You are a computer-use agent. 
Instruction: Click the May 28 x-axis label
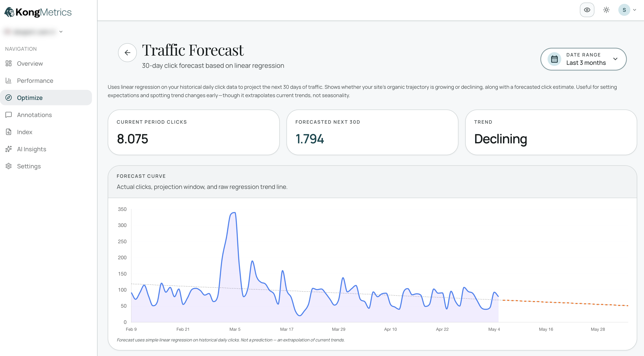(x=598, y=329)
